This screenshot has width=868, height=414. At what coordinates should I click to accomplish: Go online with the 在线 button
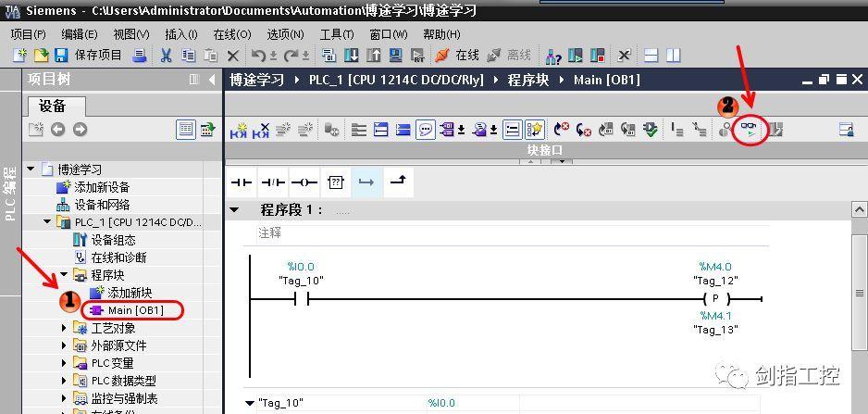coord(457,55)
